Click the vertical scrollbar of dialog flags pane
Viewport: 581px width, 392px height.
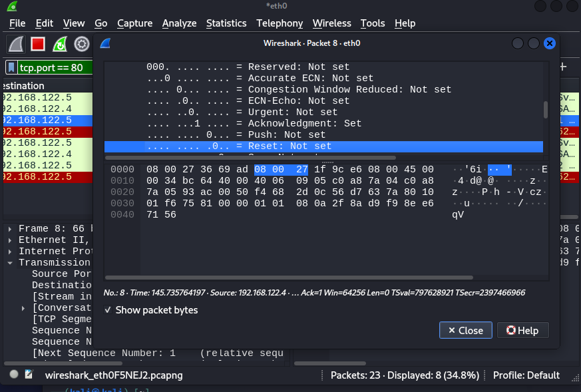(x=546, y=110)
